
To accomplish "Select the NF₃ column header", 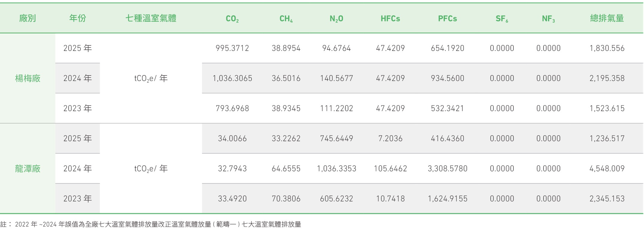I will [x=548, y=19].
